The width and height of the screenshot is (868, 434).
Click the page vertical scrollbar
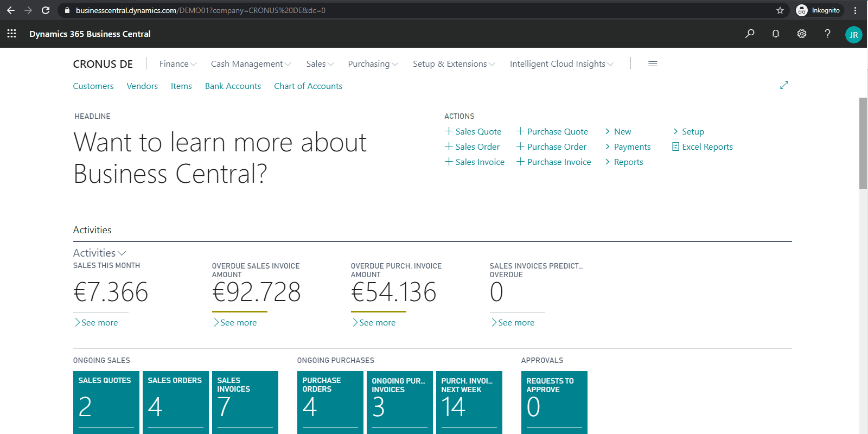863,143
